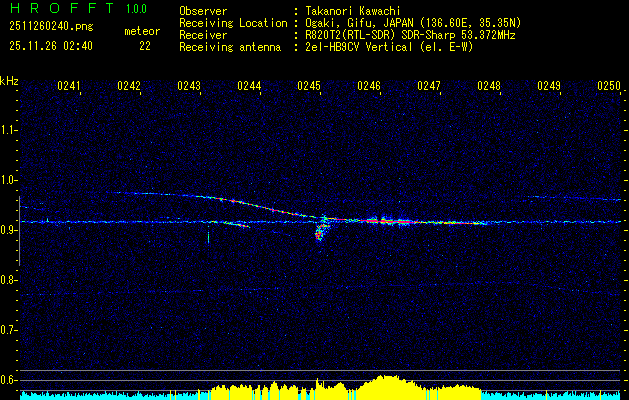Click the 0245 time marker
Screen dimensions: 629x400
click(309, 85)
